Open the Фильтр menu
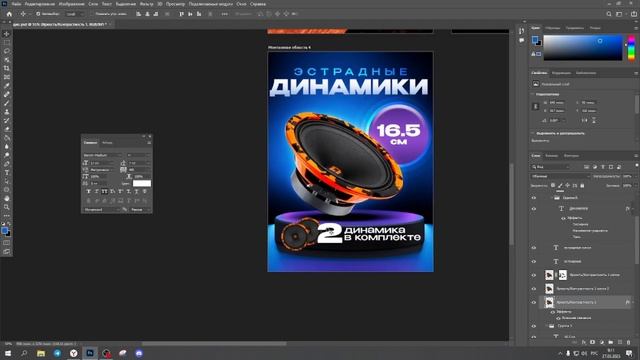Viewport: 640px width, 360px height. tap(147, 4)
